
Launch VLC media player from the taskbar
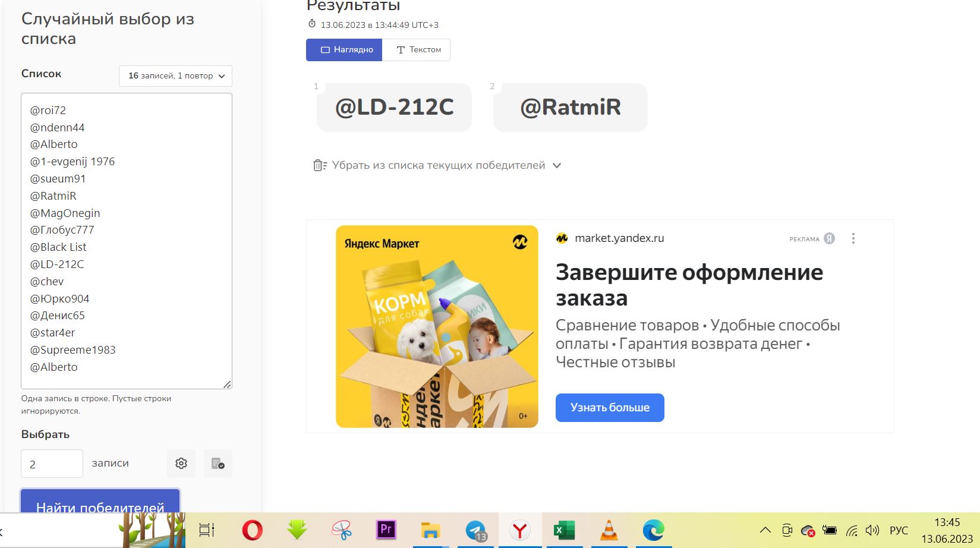(609, 530)
